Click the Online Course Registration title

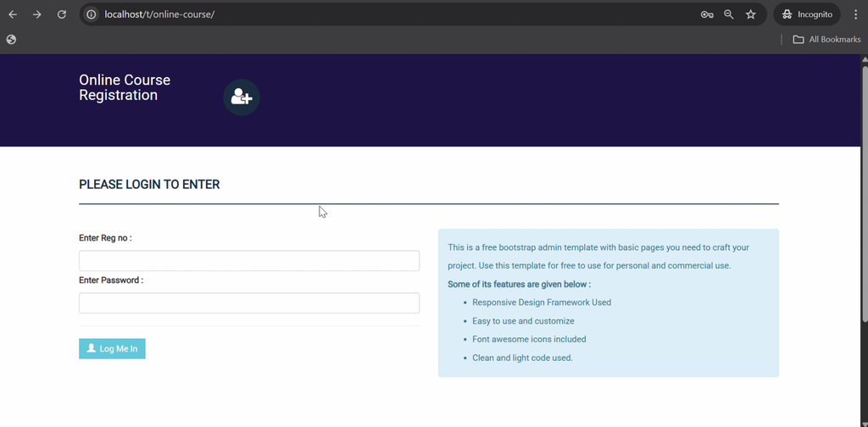pos(125,87)
